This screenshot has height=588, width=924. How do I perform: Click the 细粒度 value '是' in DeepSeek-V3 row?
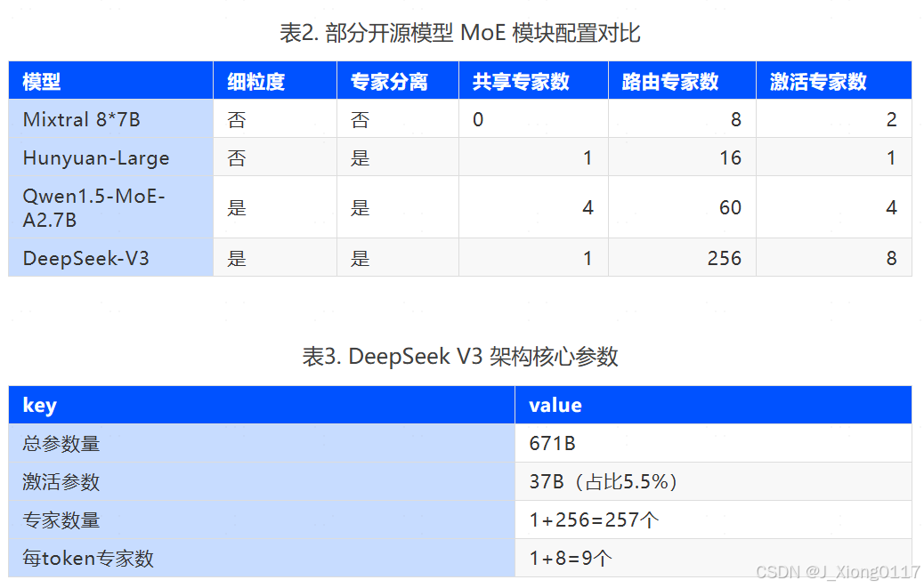pos(237,258)
